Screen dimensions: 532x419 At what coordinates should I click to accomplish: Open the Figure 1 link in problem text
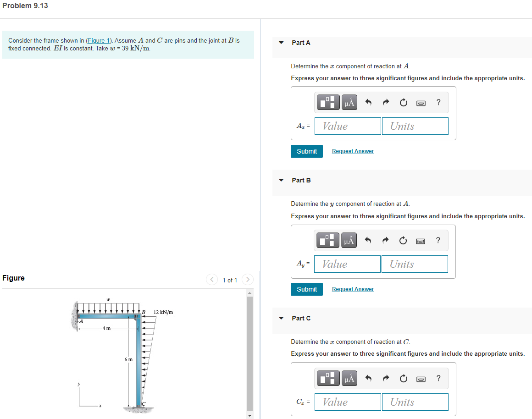coord(99,41)
